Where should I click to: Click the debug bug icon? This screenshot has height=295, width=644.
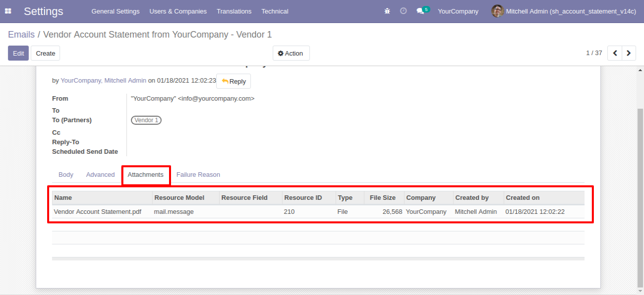387,11
